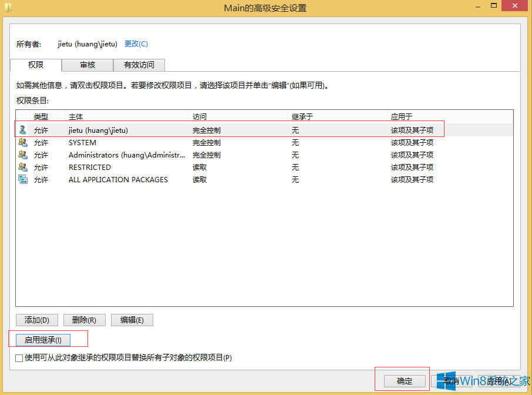
Task: Click the 继承于 column header
Action: tap(302, 116)
